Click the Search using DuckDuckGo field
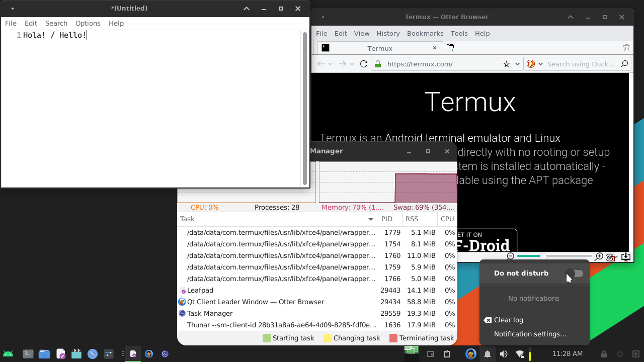The image size is (644, 362). [581, 64]
